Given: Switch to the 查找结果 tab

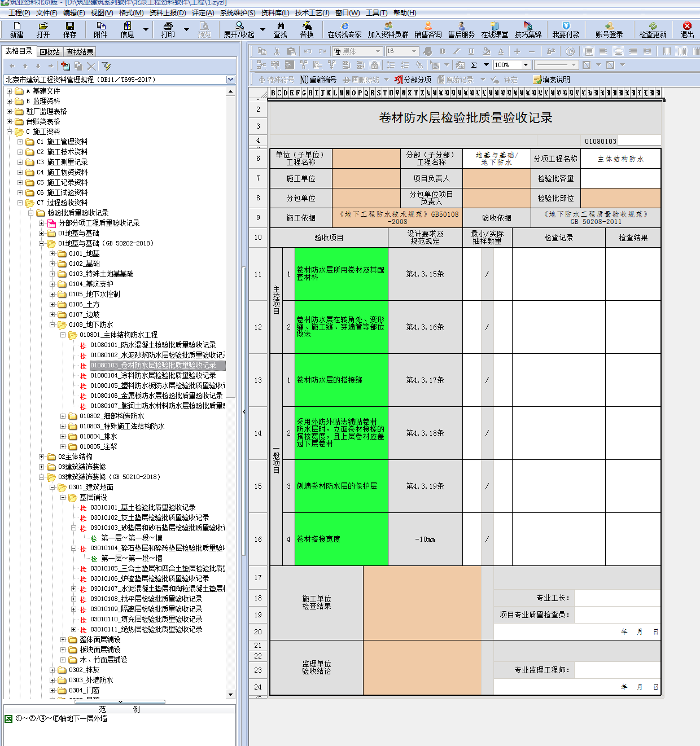Looking at the screenshot, I should point(80,52).
